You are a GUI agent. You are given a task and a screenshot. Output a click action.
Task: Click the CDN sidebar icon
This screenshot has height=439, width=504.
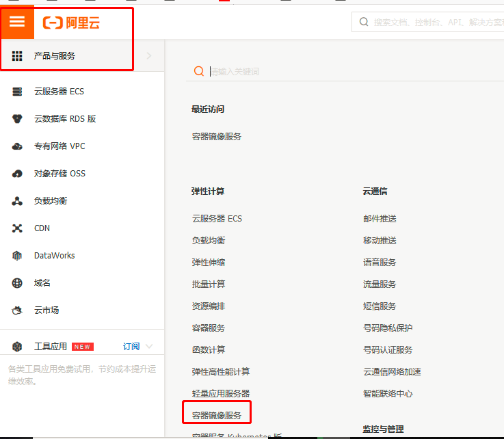(x=17, y=228)
